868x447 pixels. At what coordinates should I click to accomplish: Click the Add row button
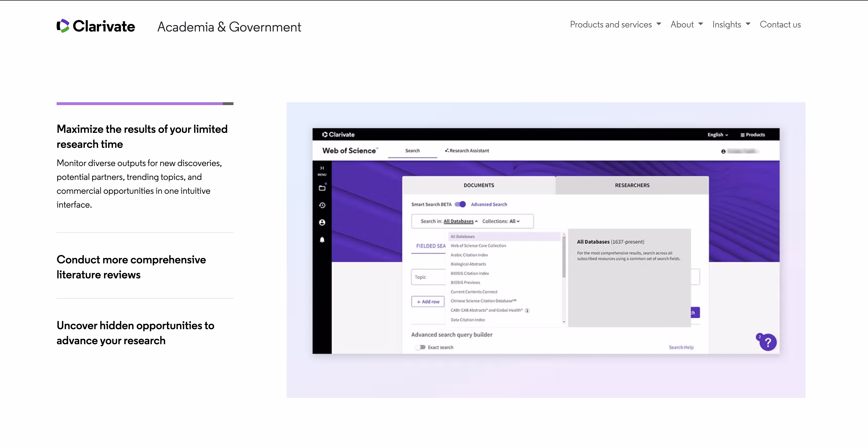click(428, 301)
